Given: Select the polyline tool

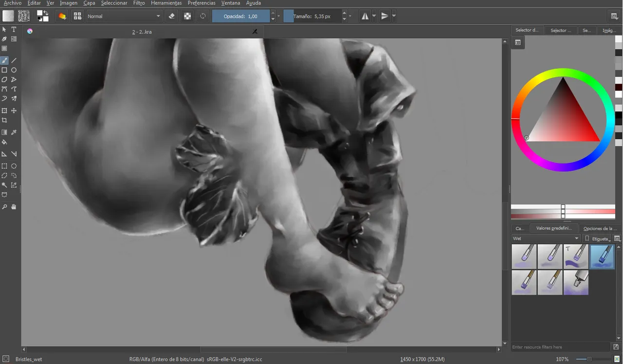Looking at the screenshot, I should [x=14, y=79].
